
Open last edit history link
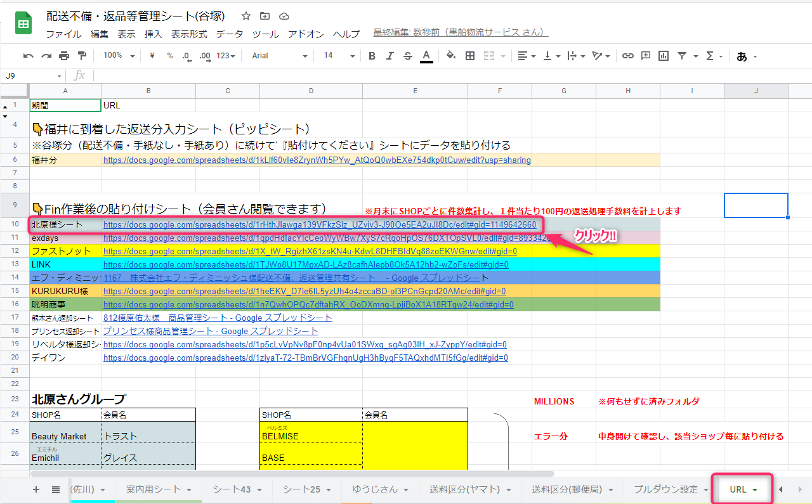461,33
